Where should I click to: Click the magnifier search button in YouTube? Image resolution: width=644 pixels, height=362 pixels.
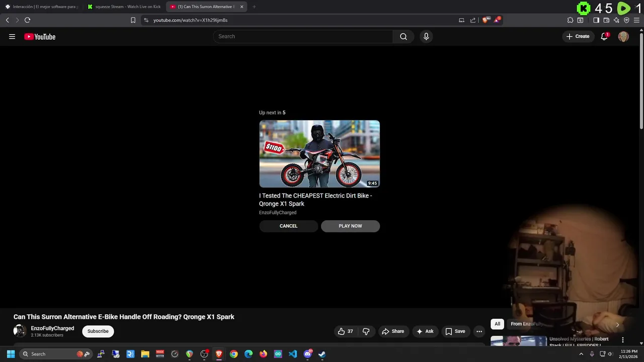404,36
